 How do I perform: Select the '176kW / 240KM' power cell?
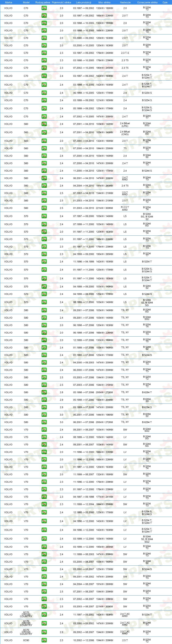click(x=104, y=53)
